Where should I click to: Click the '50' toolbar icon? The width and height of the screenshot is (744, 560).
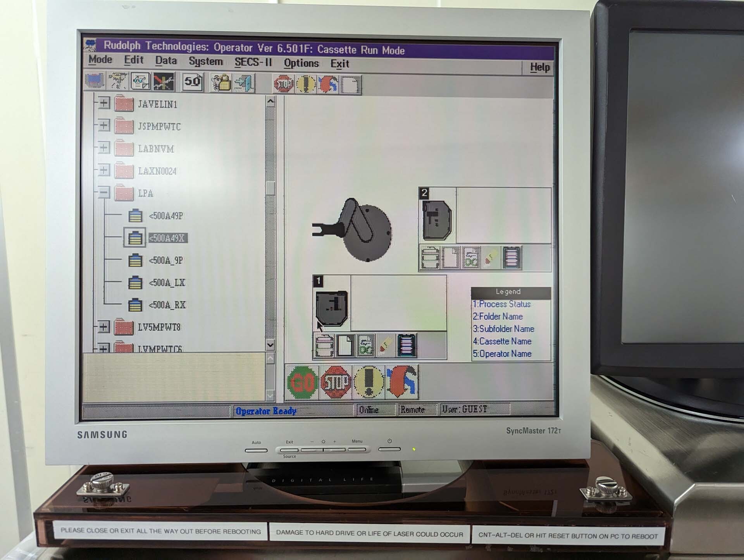click(x=193, y=82)
